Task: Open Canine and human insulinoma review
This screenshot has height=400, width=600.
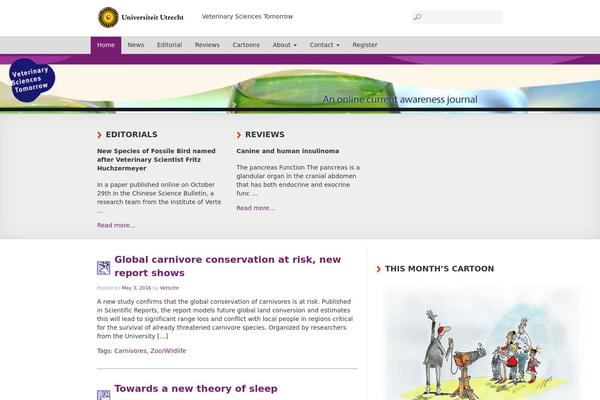Action: coord(288,151)
